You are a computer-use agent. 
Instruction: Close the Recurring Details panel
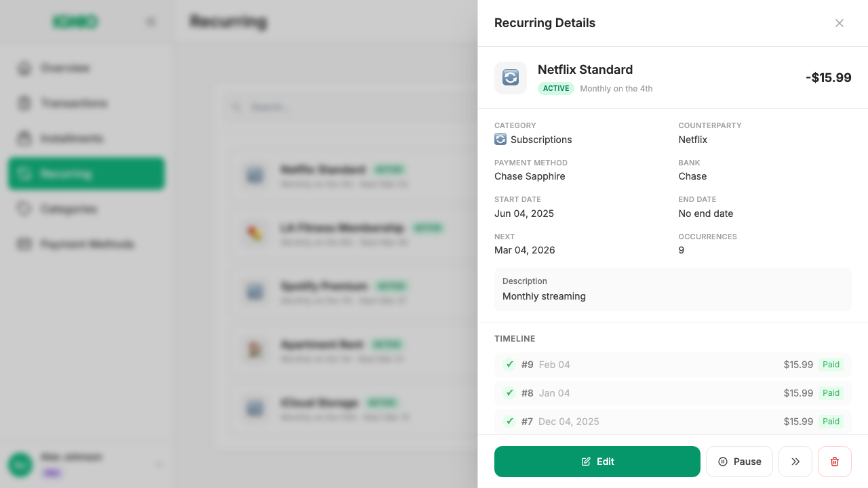tap(840, 23)
